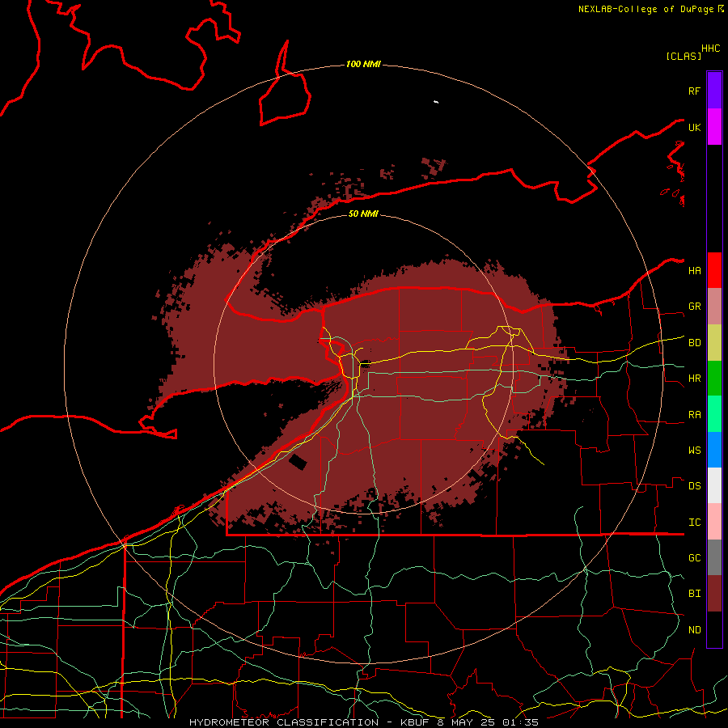This screenshot has width=728, height=728.
Task: Click the IC legend label
Action: tap(694, 523)
